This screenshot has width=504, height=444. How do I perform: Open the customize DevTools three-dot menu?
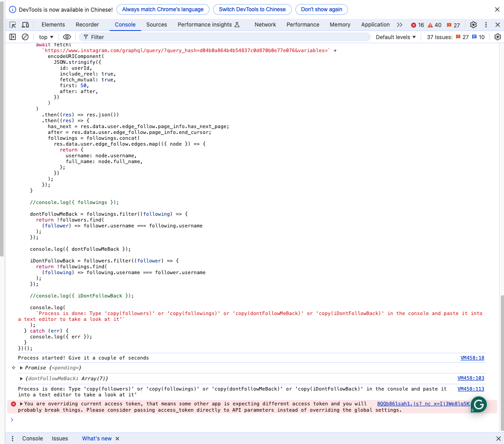click(486, 25)
